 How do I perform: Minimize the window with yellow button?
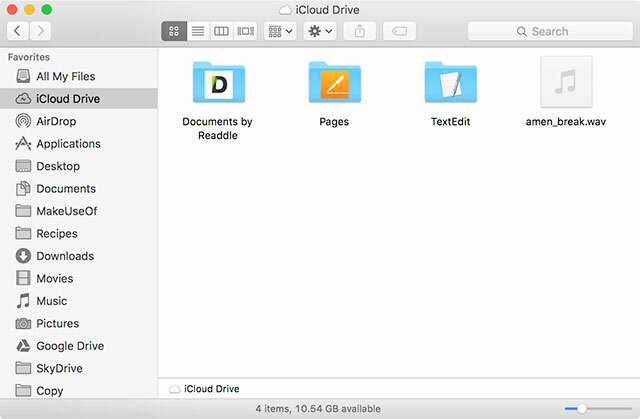29,9
